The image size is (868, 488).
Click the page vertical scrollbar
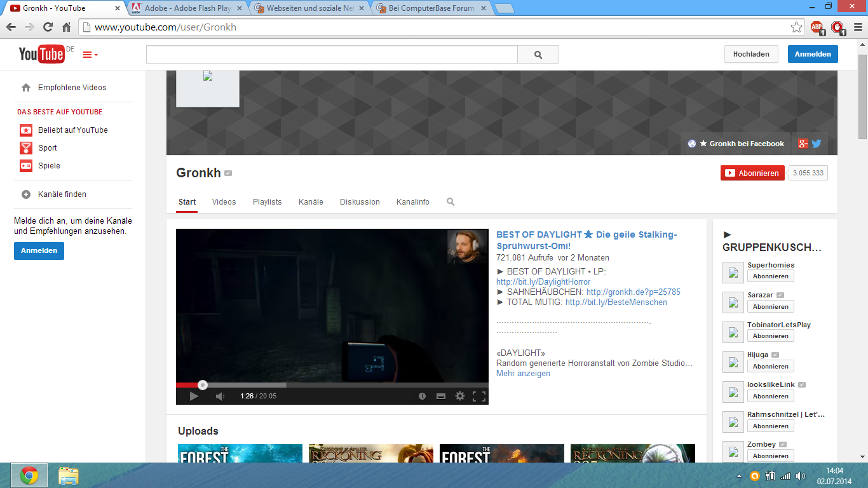tap(863, 97)
